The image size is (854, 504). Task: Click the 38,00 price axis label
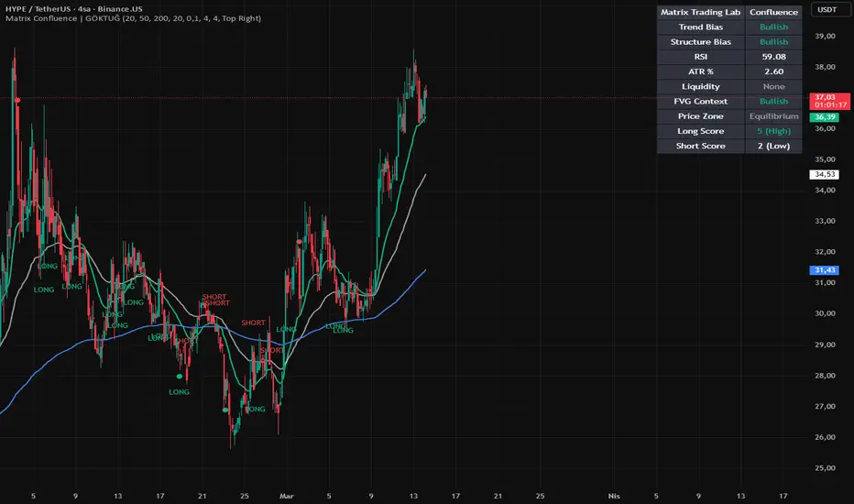point(825,67)
